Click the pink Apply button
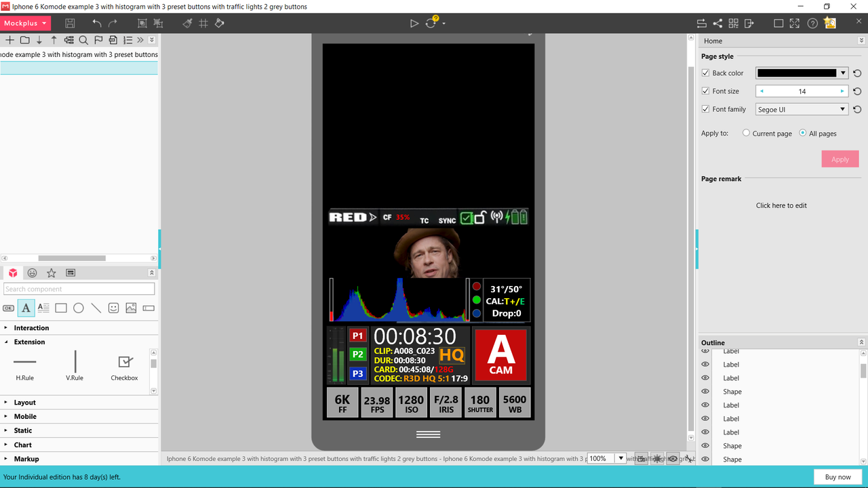 840,159
